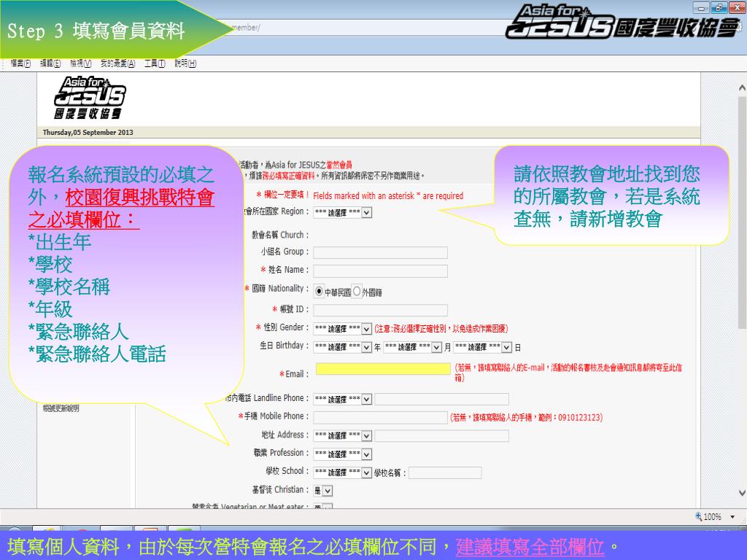Viewport: 747px width, 560px height.
Task: Click the gender warning note 務必選擇正確性別
Action: pos(441,329)
